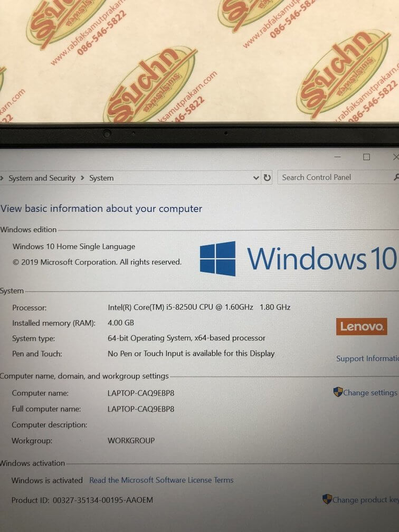This screenshot has height=532, width=399.
Task: Click the Search Control Panel magnifier icon
Action: pos(396,177)
